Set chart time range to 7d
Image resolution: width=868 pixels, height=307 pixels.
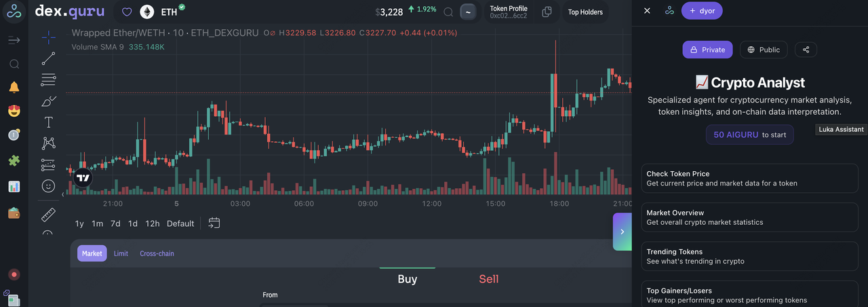pos(115,223)
